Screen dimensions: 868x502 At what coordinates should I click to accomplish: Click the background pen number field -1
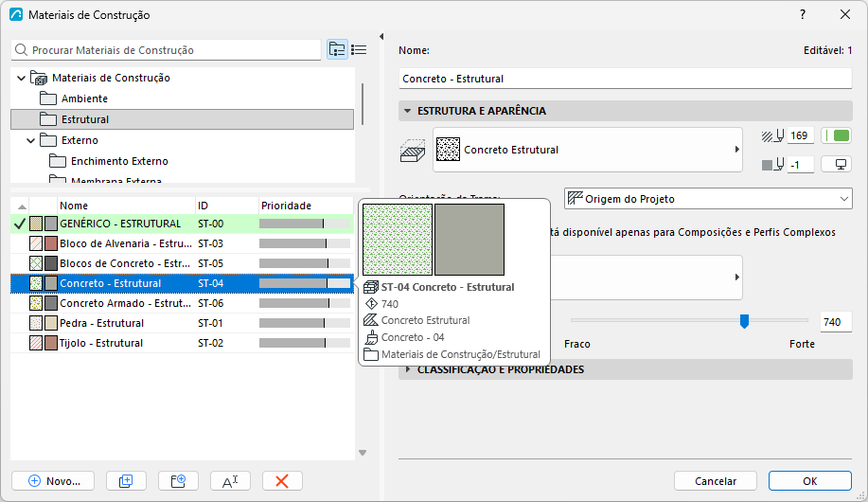[800, 165]
